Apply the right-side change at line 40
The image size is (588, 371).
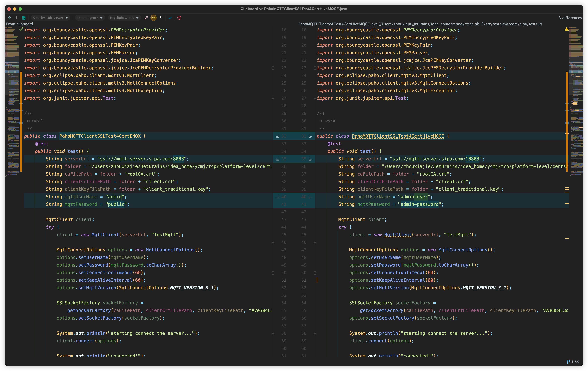click(310, 197)
